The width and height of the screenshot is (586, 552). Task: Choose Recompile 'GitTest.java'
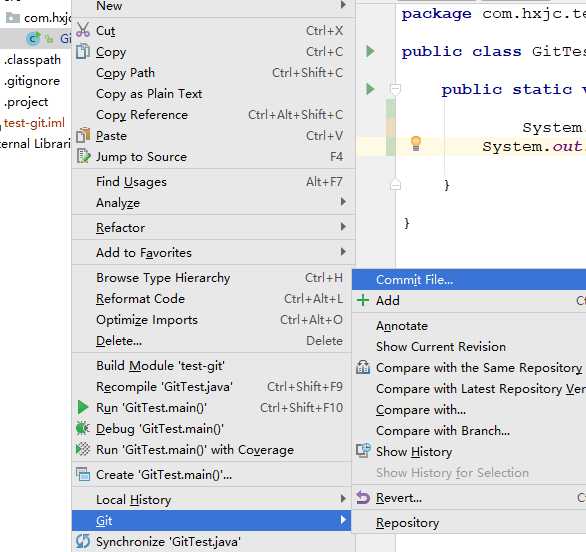pos(212,386)
